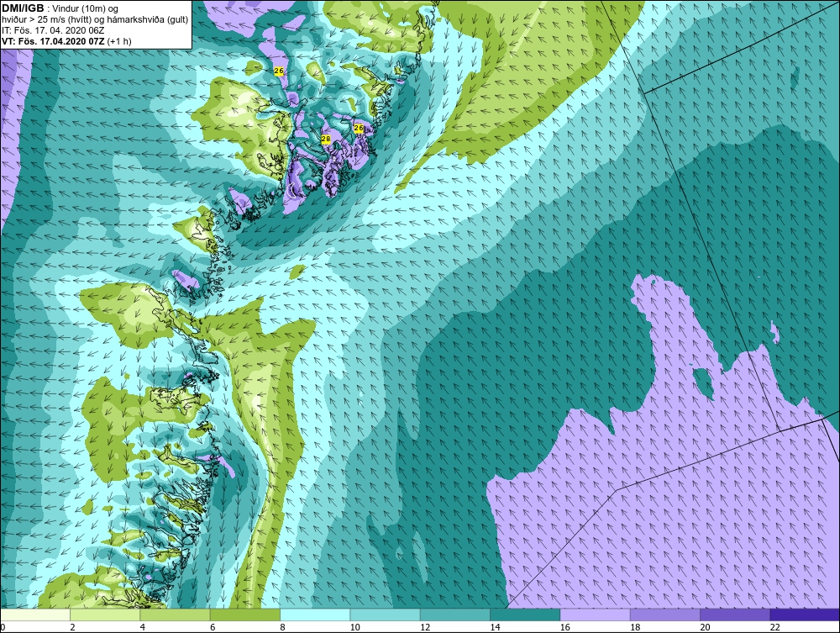Select the legend scale label 4
840x633 pixels.
(143, 627)
